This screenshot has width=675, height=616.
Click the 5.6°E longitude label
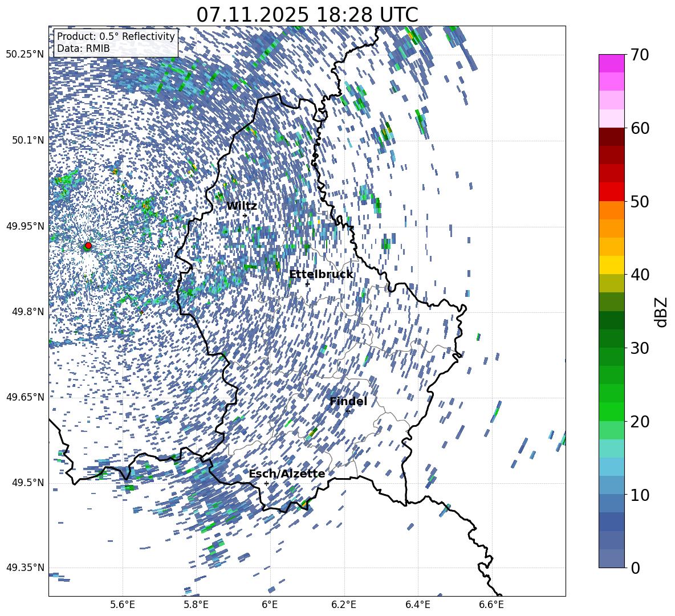coord(123,605)
